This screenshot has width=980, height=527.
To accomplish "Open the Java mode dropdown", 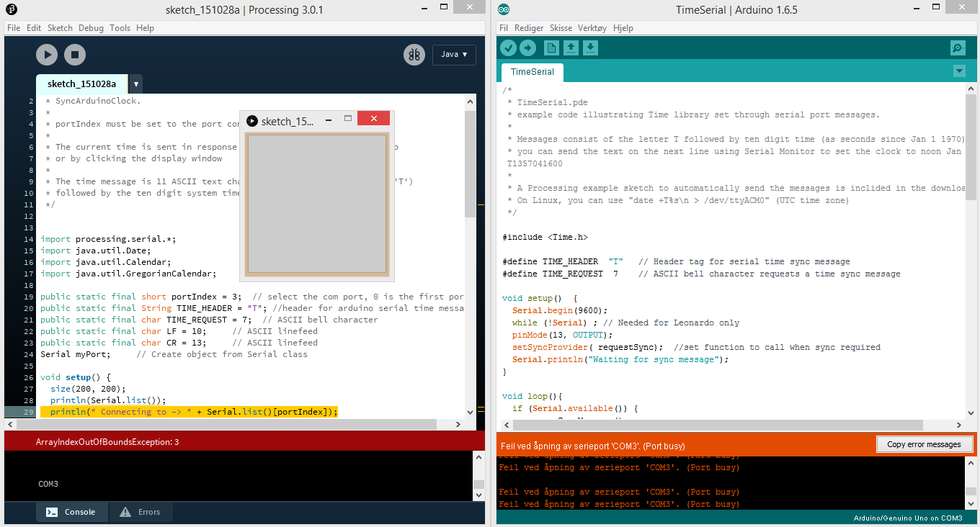I will click(454, 55).
